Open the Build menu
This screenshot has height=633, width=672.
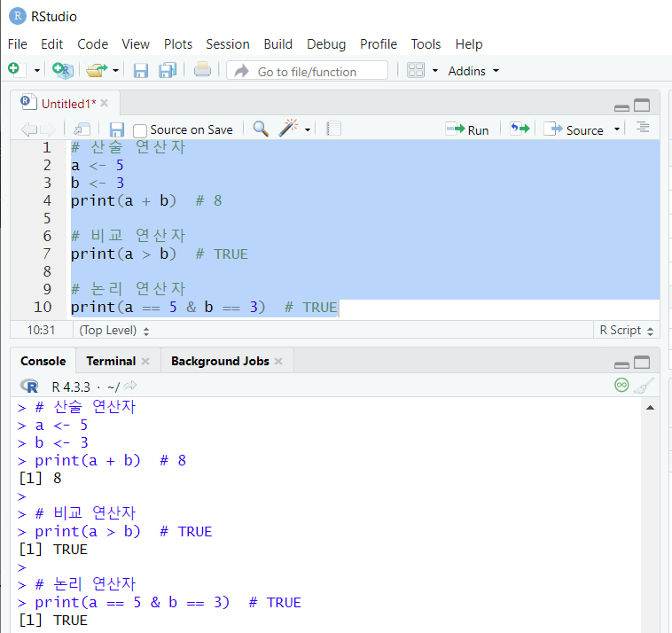click(277, 44)
